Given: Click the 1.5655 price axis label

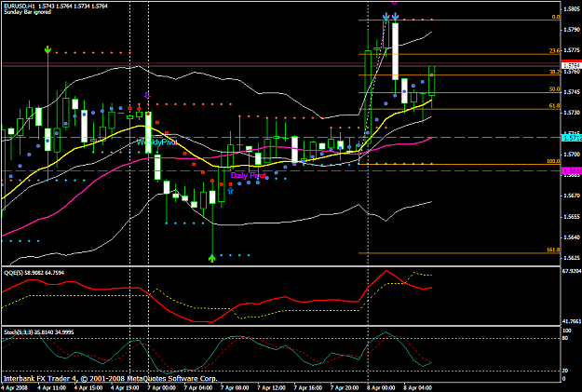Looking at the screenshot, I should click(x=572, y=216).
